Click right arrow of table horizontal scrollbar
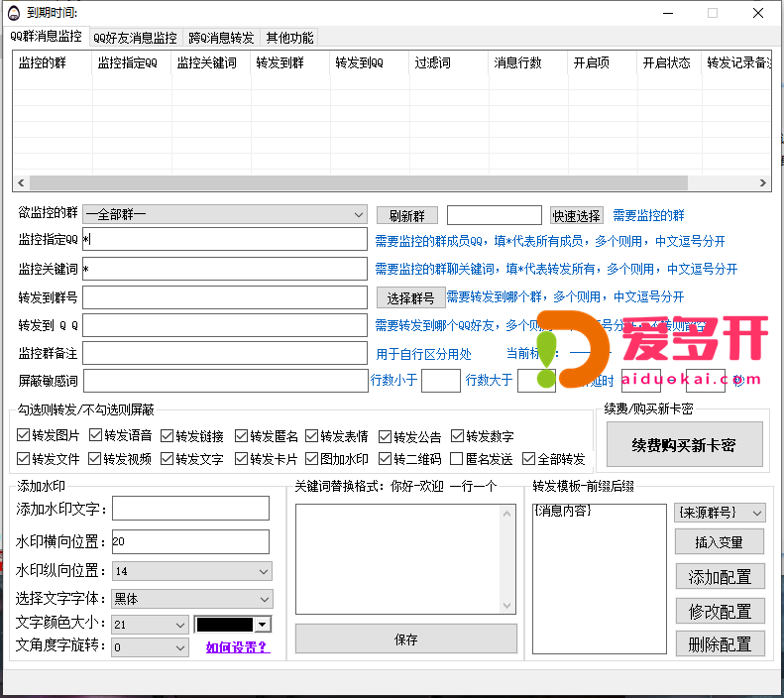This screenshot has height=698, width=784. point(762,183)
